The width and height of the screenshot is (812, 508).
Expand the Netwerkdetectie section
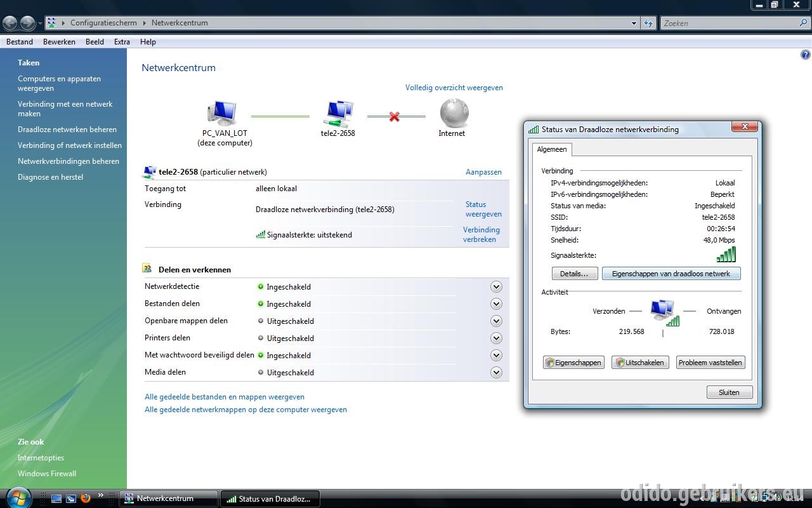pos(496,287)
